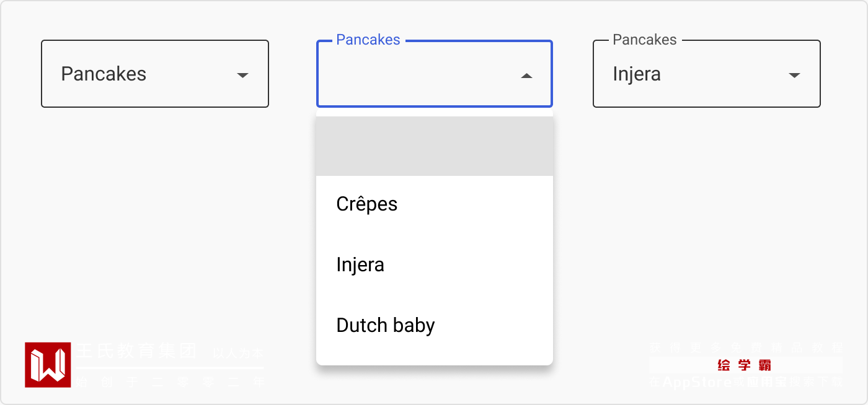Pick the Injera option in the dropdown list
This screenshot has width=868, height=405.
pyautogui.click(x=360, y=265)
